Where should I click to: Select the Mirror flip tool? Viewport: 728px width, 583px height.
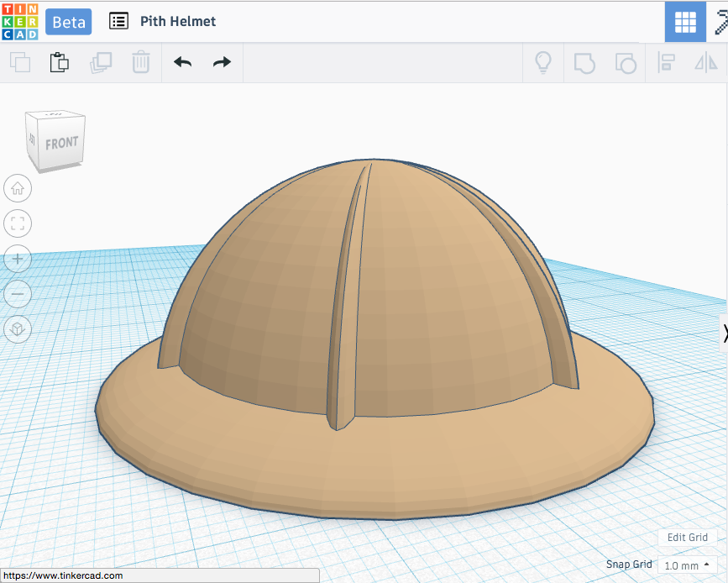(x=706, y=63)
